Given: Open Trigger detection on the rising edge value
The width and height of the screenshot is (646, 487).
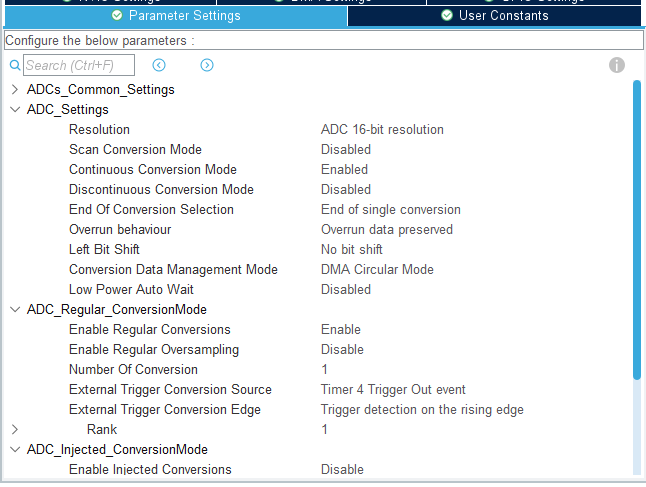Looking at the screenshot, I should tap(422, 410).
